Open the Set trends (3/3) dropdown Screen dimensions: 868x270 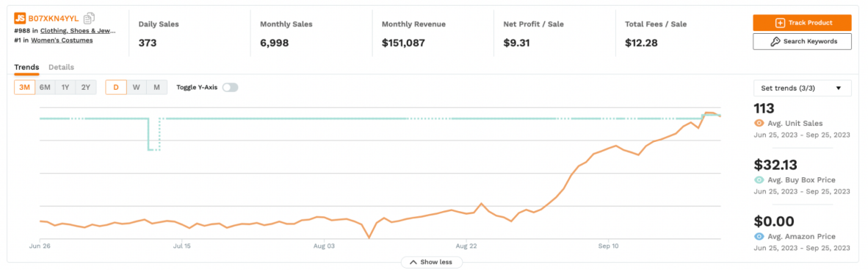[x=802, y=88]
